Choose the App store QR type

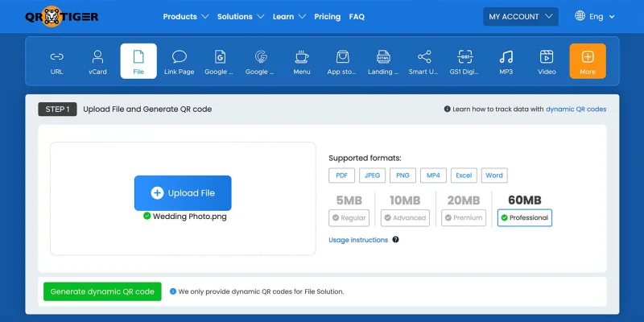[x=342, y=61]
